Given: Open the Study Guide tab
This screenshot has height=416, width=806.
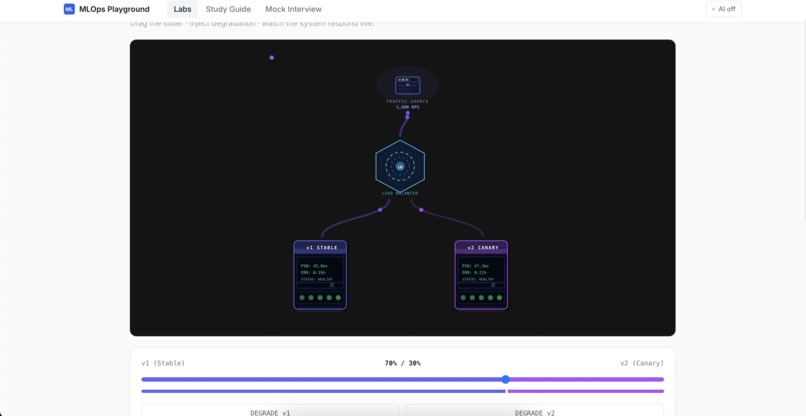Looking at the screenshot, I should pyautogui.click(x=228, y=9).
